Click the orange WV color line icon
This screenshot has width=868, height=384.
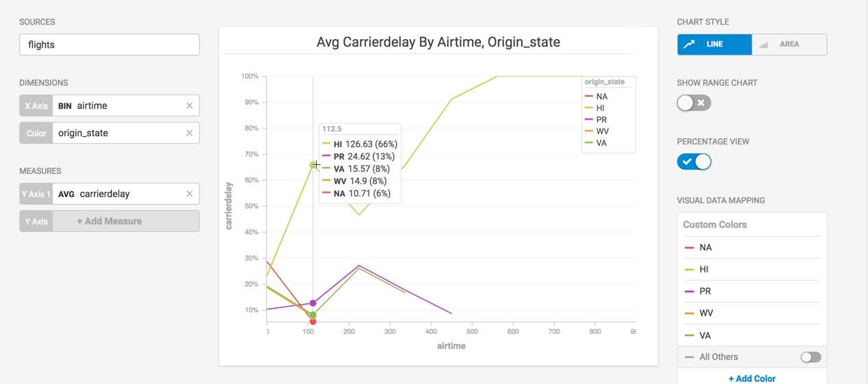click(689, 313)
